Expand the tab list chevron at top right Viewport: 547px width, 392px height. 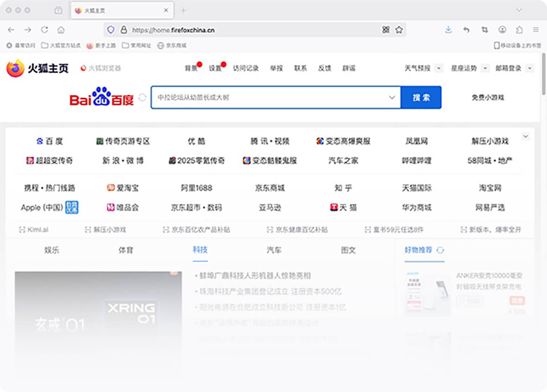(x=519, y=10)
